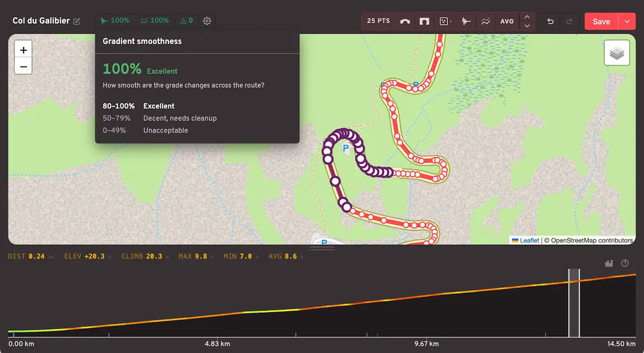Click the 14.50 km axis label
Image resolution: width=644 pixels, height=353 pixels.
(621, 344)
